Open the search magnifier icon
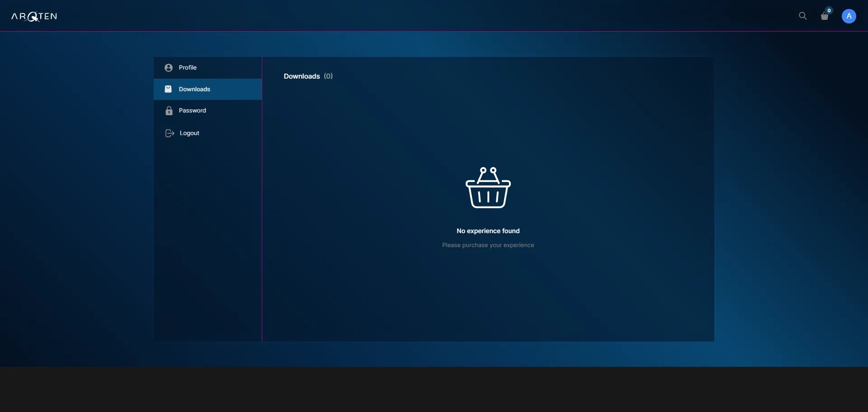 tap(803, 16)
